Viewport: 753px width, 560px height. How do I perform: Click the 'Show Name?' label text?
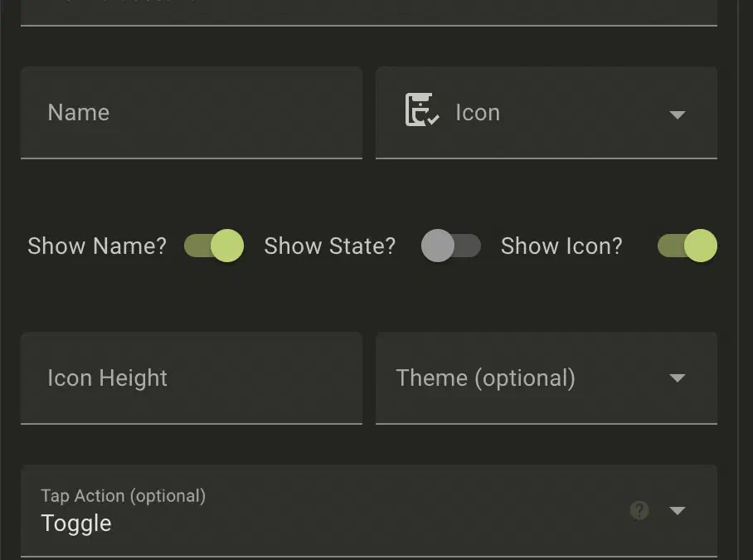click(97, 246)
